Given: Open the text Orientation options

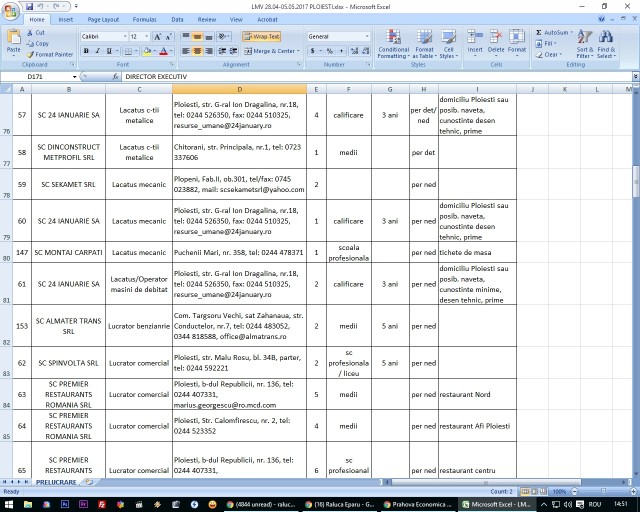Looking at the screenshot, I should 224,37.
